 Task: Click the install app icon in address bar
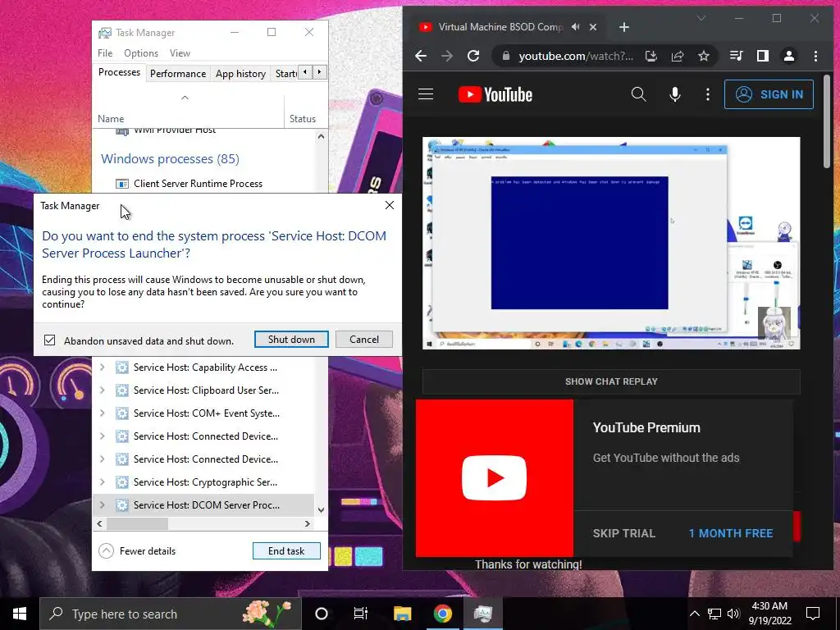(x=651, y=57)
